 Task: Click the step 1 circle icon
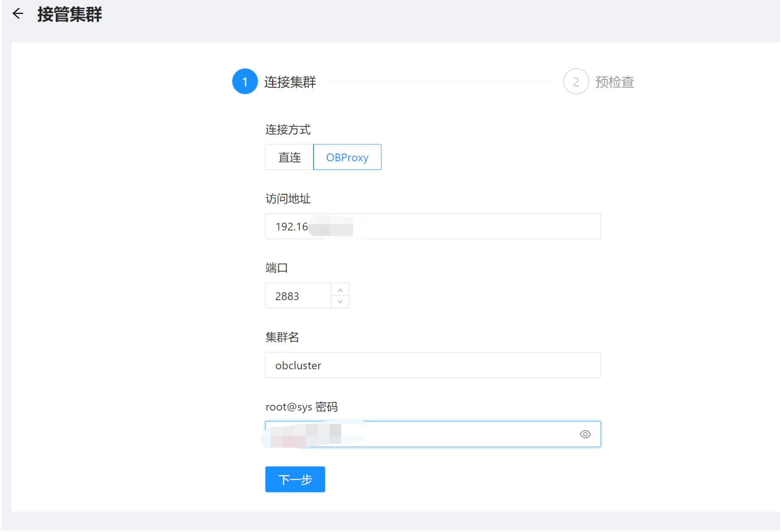point(245,82)
